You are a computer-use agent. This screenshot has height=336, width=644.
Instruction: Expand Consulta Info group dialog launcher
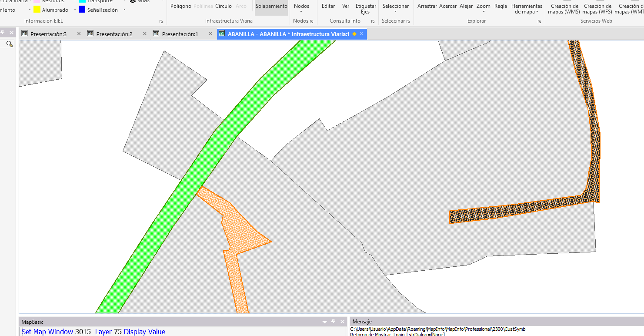[x=373, y=21]
